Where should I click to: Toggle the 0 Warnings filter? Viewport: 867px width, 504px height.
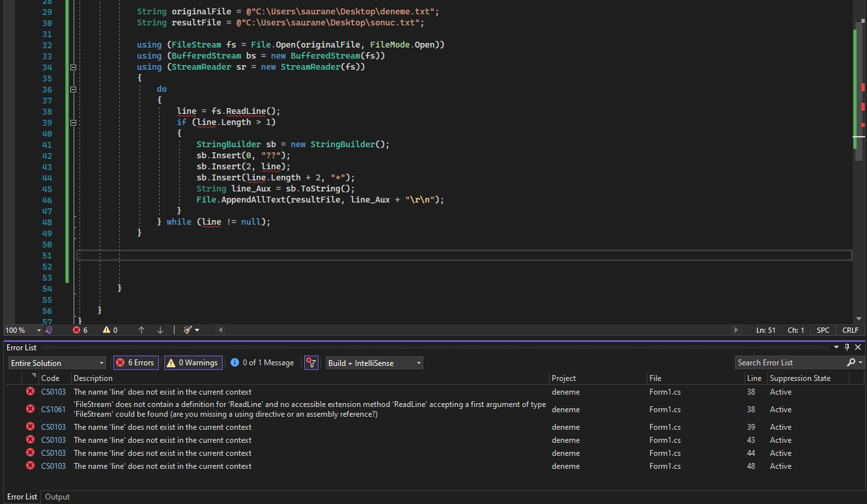coord(193,363)
